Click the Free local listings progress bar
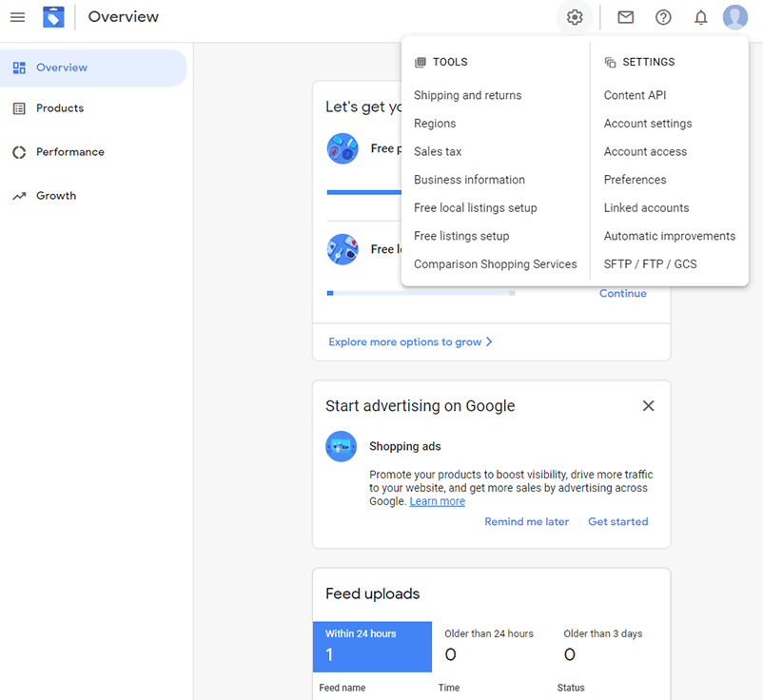This screenshot has height=700, width=763. pos(421,293)
